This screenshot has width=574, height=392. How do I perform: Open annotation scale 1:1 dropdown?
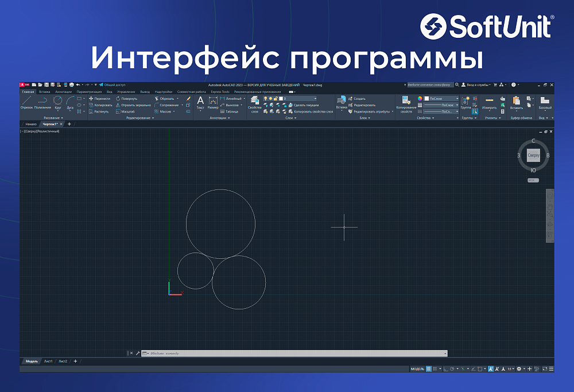(x=511, y=368)
